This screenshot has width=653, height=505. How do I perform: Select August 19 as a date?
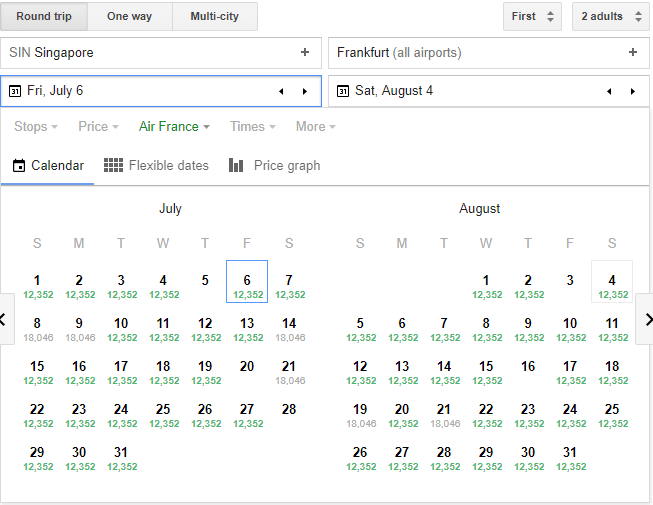360,415
